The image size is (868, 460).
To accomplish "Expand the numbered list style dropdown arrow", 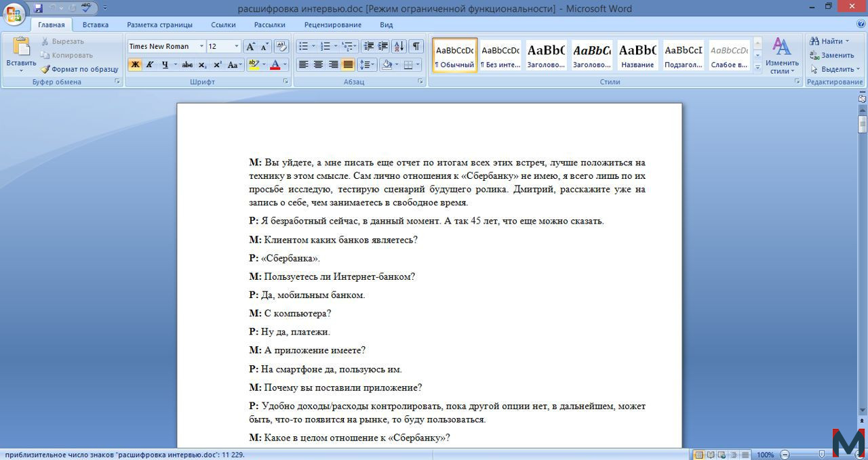I will 335,46.
